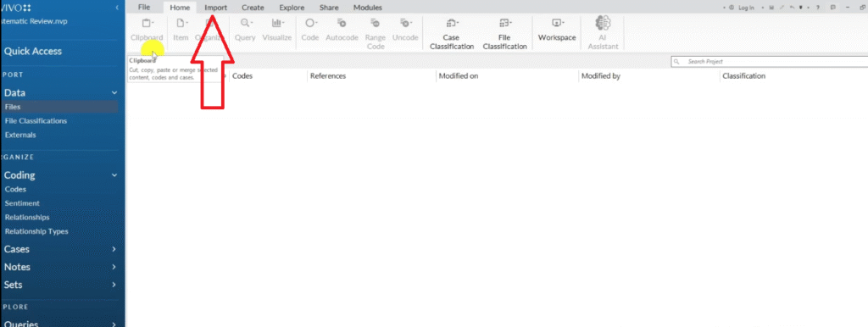Image resolution: width=868 pixels, height=327 pixels.
Task: Switch to the Explore ribbon tab
Action: (x=292, y=8)
